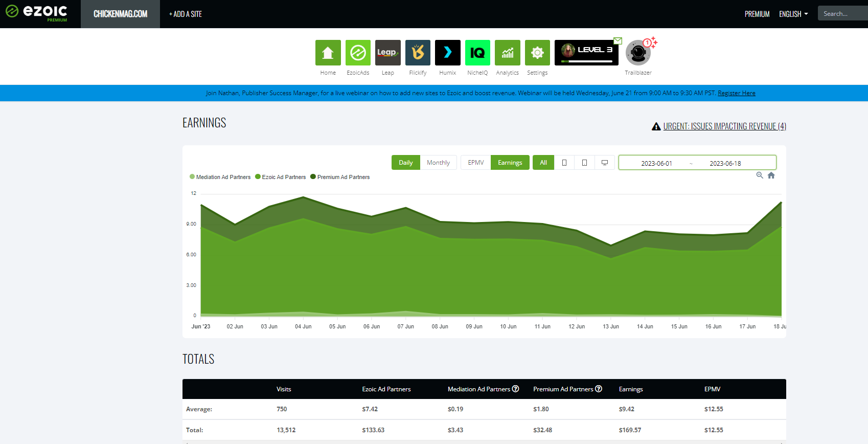Click the Register Here webinar link

point(737,93)
